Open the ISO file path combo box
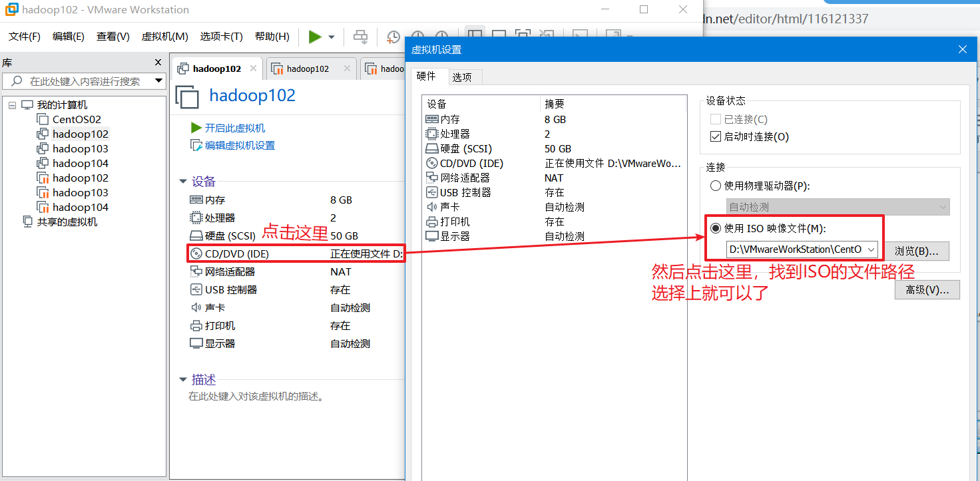 802,249
